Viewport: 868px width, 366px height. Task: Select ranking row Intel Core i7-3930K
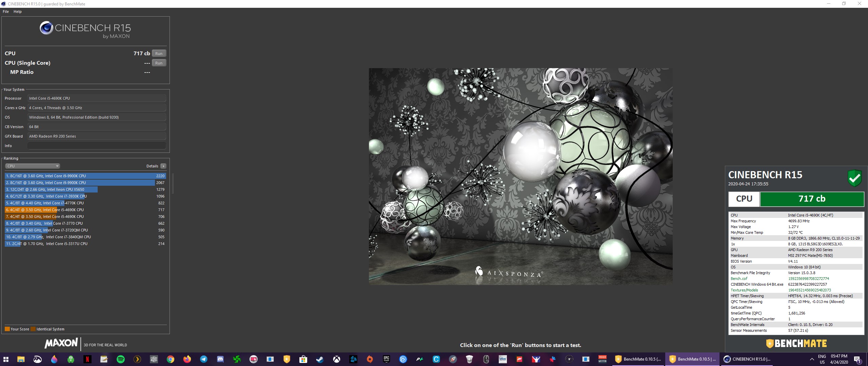[x=85, y=196]
